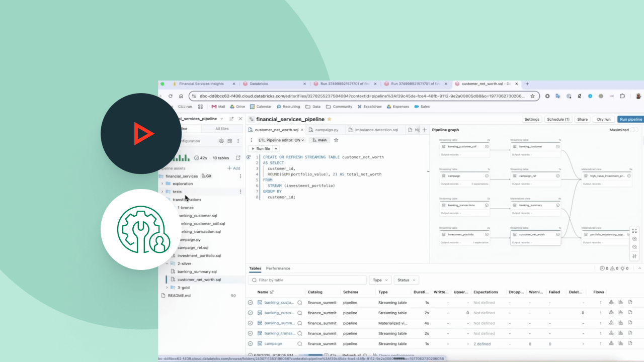This screenshot has height=362, width=644.
Task: Click preview icon beside campaign table name
Action: 300,344
